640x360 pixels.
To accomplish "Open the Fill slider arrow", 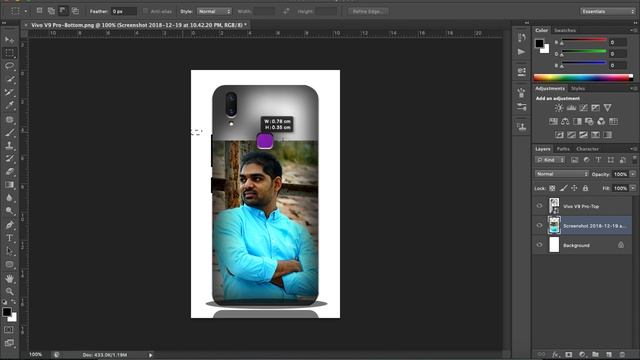I will (633, 188).
